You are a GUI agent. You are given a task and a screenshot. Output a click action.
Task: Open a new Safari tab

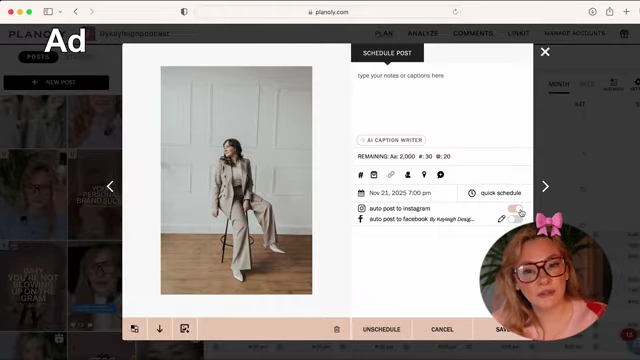click(x=626, y=12)
